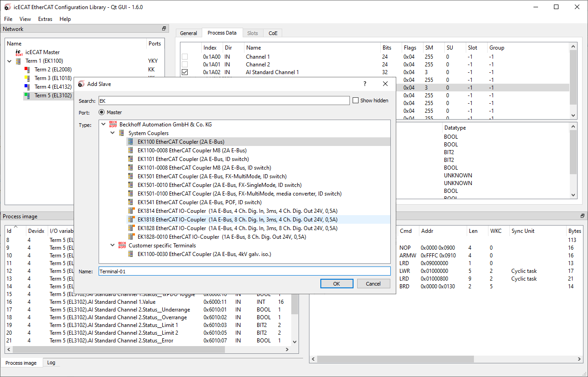Click the EK1501 FX-MultiMode coupler icon
Image resolution: width=588 pixels, height=377 pixels.
coord(131,176)
